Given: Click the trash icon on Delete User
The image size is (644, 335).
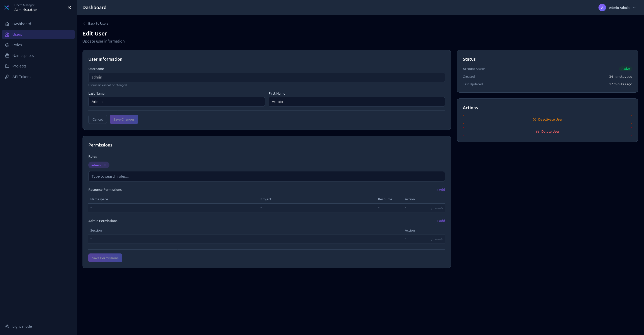Looking at the screenshot, I should [537, 131].
